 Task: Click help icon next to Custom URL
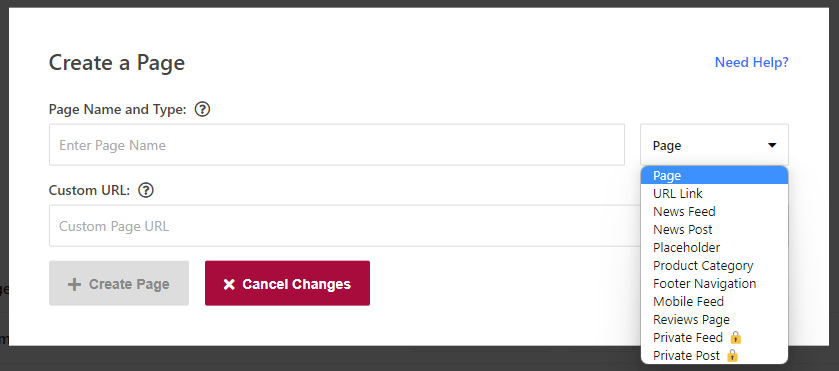tap(146, 190)
